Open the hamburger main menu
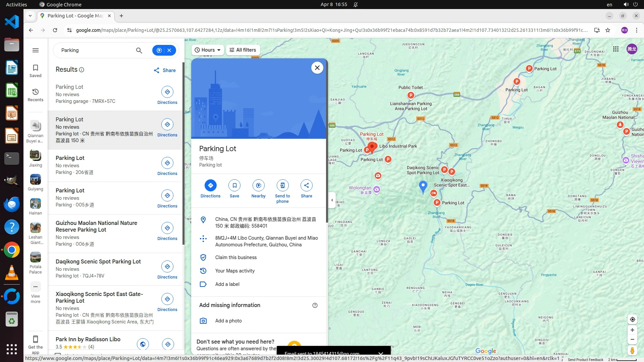644x362 pixels. pyautogui.click(x=36, y=50)
